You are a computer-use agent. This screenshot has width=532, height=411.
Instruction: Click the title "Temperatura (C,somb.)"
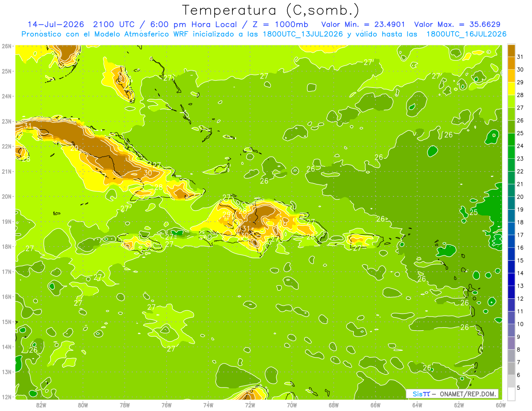click(271, 11)
